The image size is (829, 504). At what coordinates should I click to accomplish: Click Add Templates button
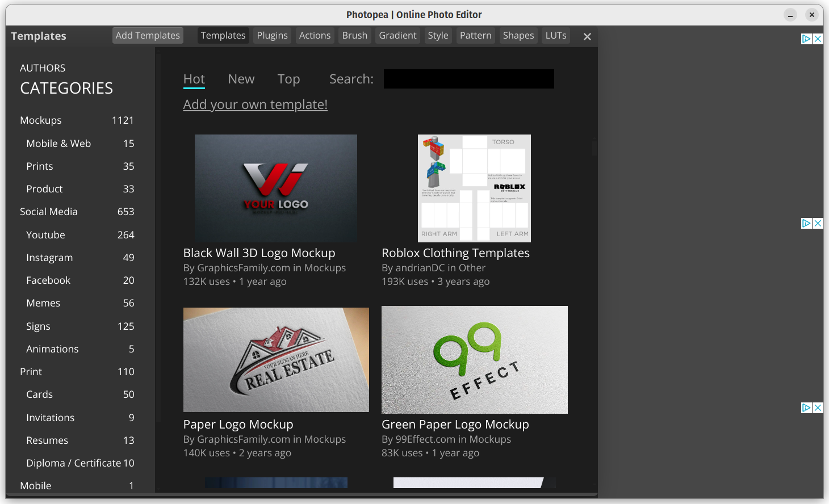(148, 35)
